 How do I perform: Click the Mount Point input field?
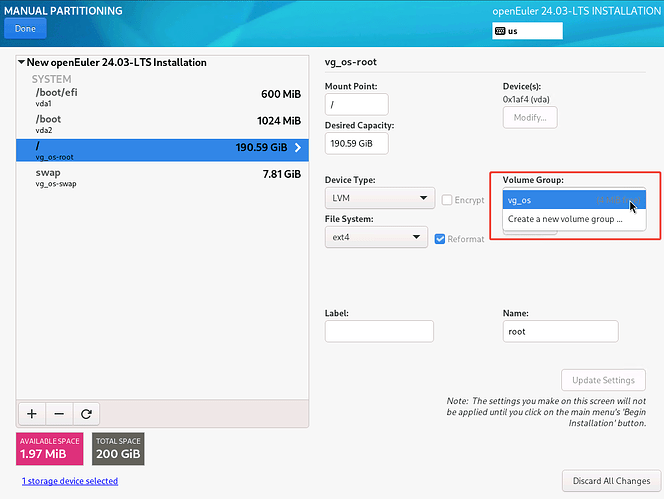356,104
